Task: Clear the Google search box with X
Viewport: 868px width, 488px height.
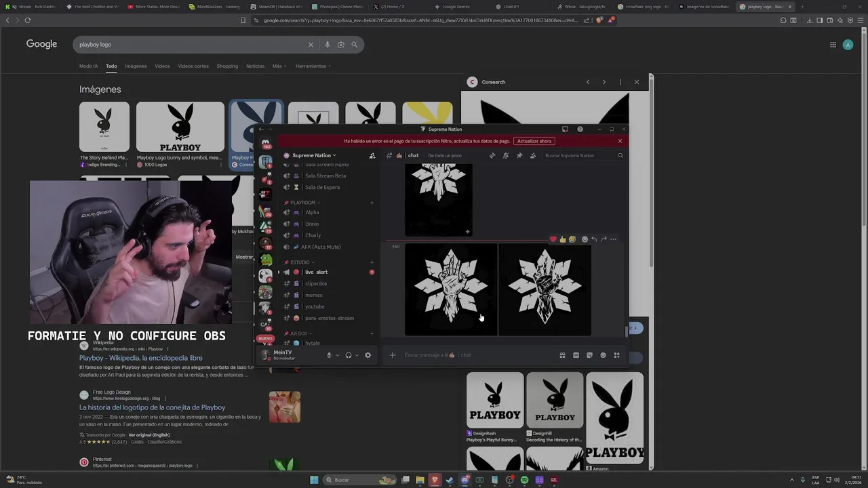Action: click(311, 45)
